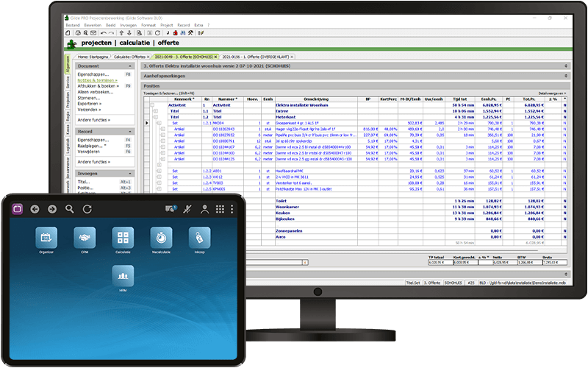Screen dimensions: 588x368
Task: Expand the Titel 1.1 Entree row
Action: (x=156, y=111)
